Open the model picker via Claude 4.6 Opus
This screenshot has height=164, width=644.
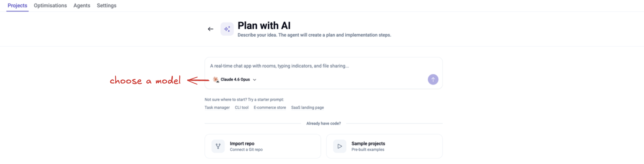(x=235, y=79)
